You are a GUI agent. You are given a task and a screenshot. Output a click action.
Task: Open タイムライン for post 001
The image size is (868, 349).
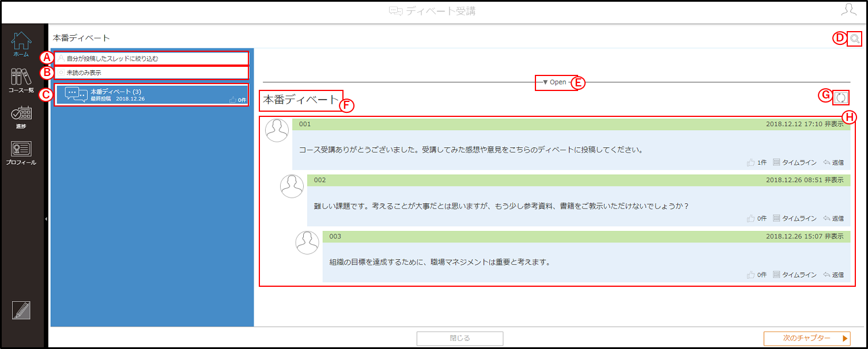[795, 162]
